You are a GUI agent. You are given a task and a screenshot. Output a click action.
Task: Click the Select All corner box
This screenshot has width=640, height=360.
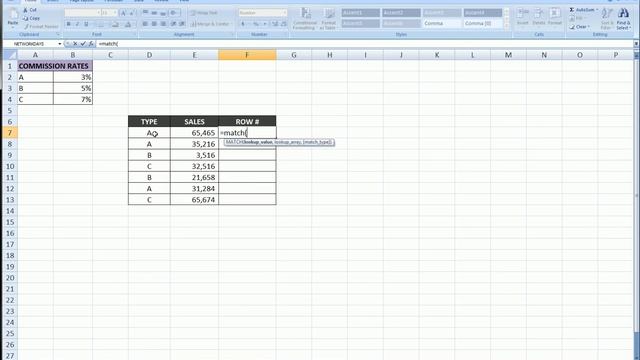click(10, 55)
